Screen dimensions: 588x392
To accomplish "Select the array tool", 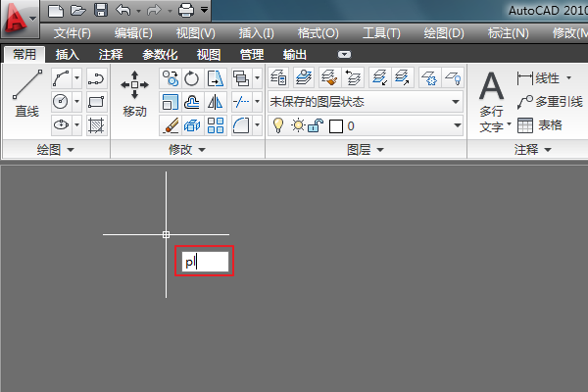I will pyautogui.click(x=216, y=124).
